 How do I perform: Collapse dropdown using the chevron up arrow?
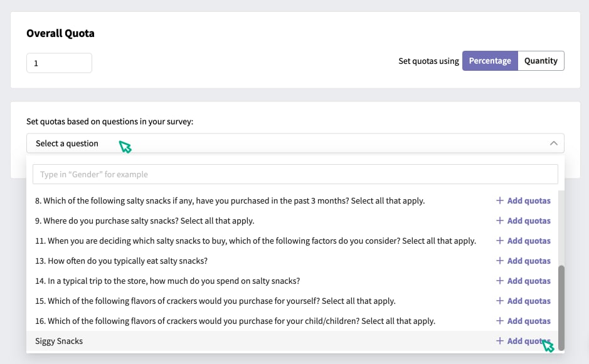(x=554, y=143)
